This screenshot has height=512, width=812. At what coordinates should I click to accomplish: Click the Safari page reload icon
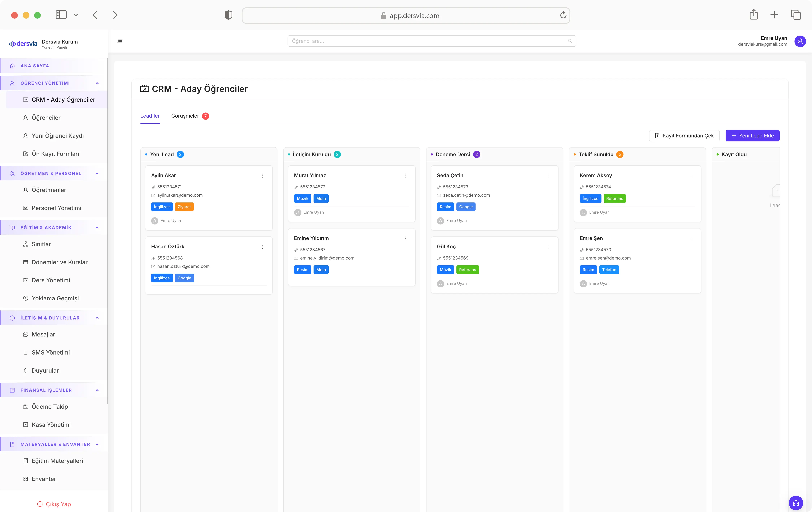(x=563, y=15)
